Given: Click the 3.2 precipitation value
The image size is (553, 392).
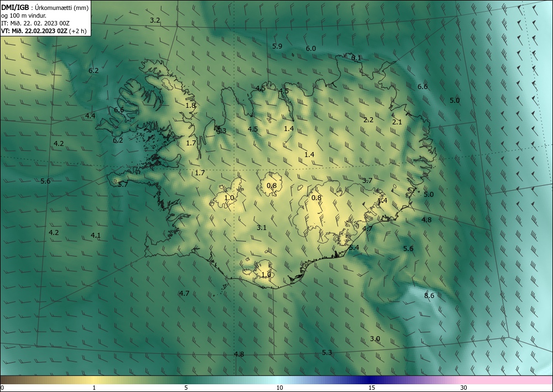Looking at the screenshot, I should (155, 20).
